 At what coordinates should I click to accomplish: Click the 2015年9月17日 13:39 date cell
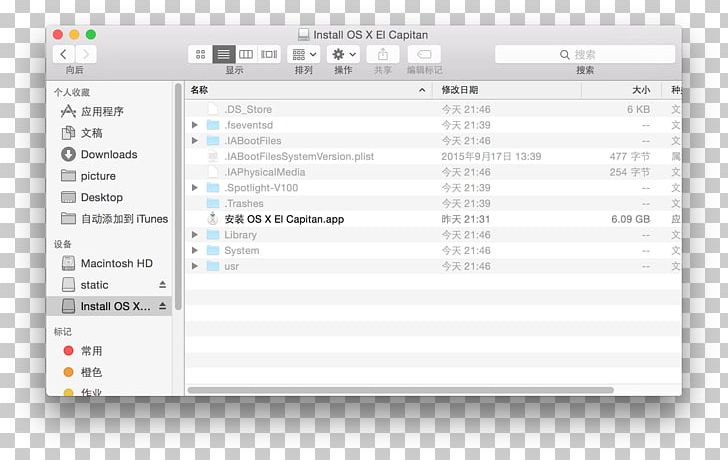pos(491,156)
